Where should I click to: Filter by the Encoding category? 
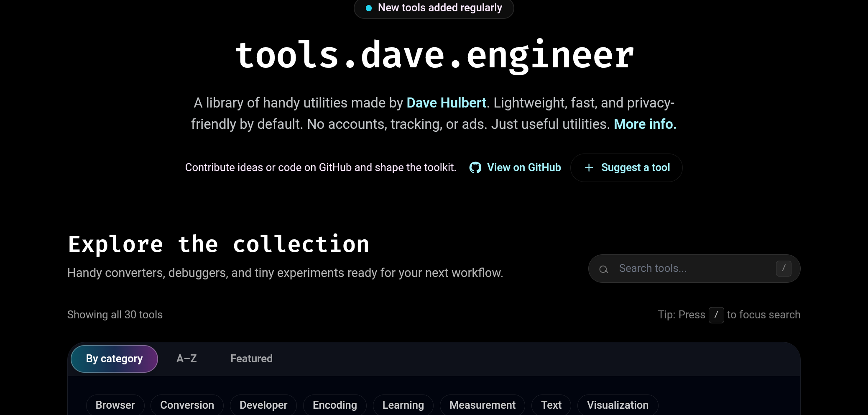(x=335, y=405)
